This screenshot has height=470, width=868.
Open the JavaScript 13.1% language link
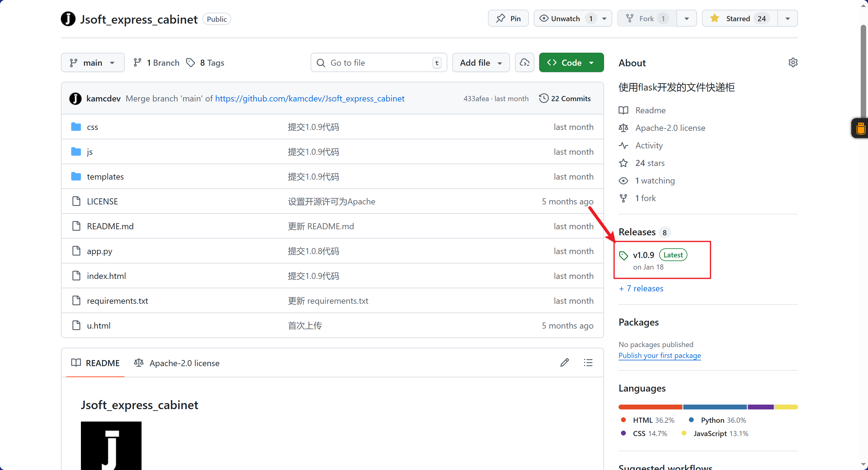pos(715,434)
